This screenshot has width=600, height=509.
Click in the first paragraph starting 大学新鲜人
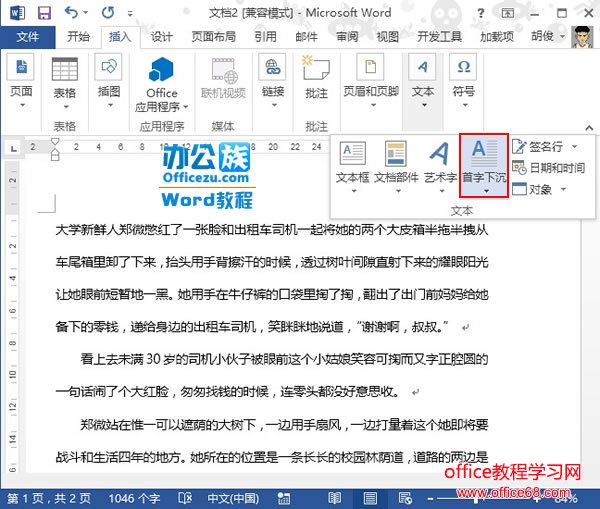(x=272, y=278)
